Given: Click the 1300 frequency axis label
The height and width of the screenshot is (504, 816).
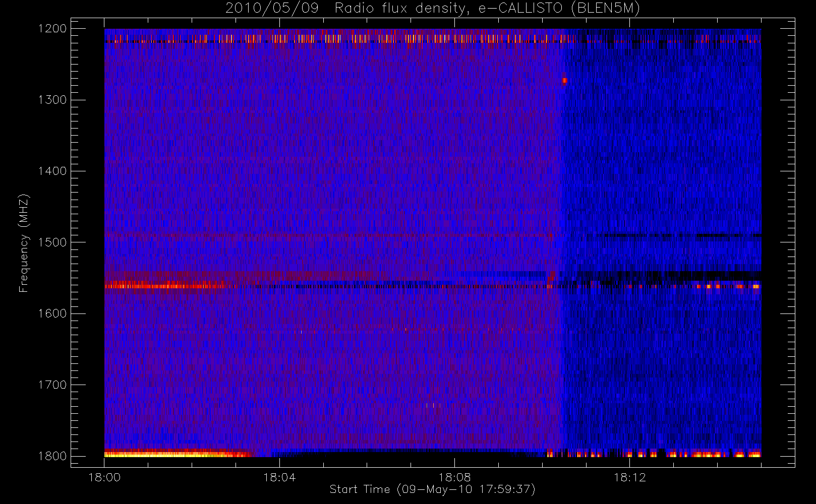Looking at the screenshot, I should pos(52,100).
